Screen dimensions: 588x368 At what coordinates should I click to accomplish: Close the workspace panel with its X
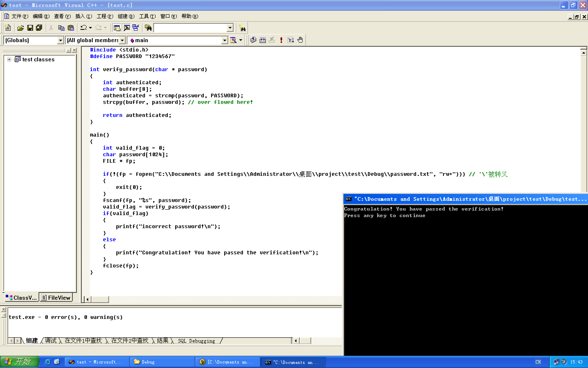pyautogui.click(x=74, y=50)
